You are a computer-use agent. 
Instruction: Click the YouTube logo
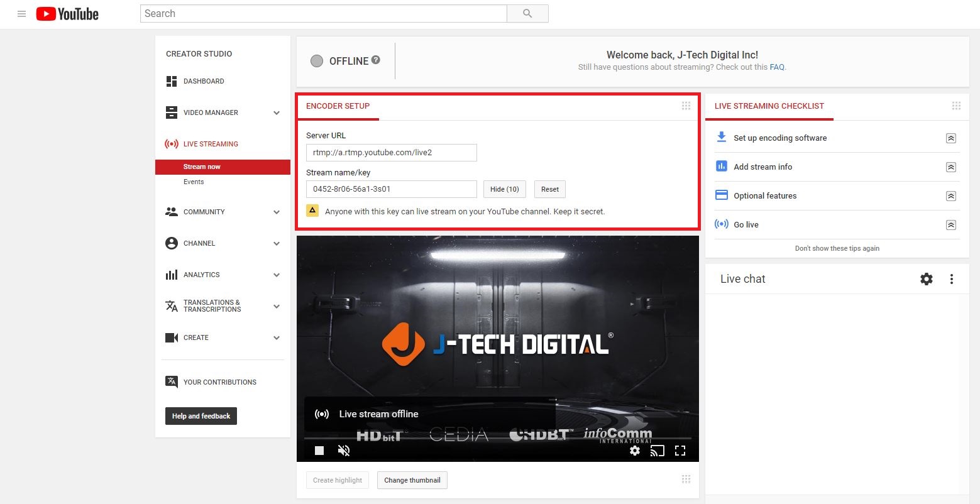click(x=67, y=14)
